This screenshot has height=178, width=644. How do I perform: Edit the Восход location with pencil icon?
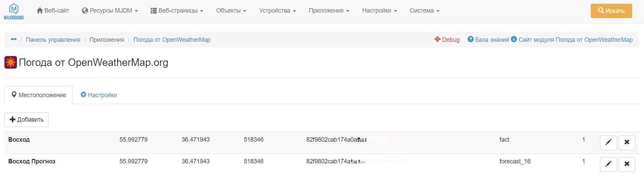pos(608,142)
